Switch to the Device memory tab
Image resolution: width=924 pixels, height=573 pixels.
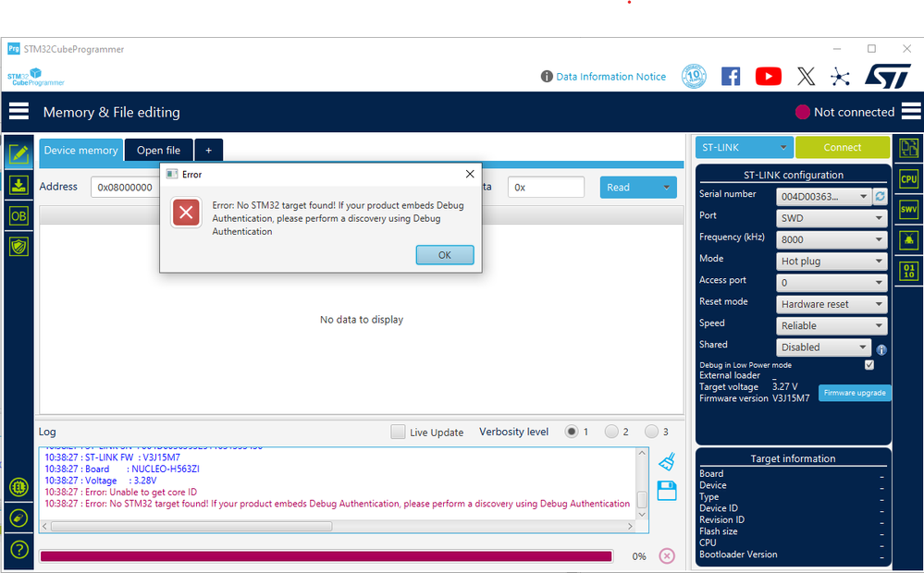[x=80, y=150]
